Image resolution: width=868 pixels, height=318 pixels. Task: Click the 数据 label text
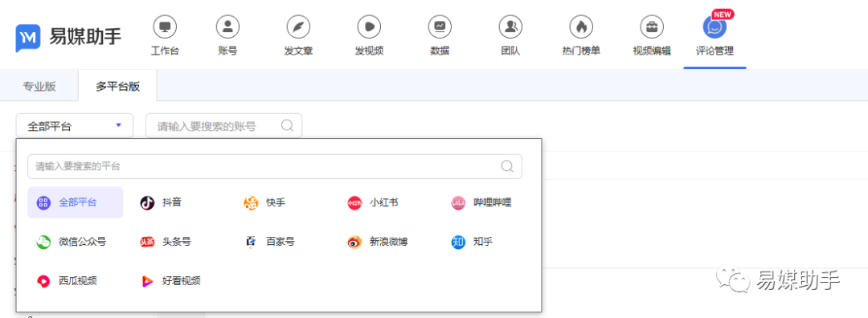click(x=440, y=51)
